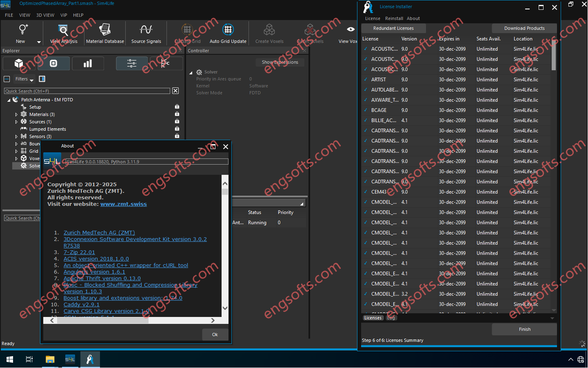Click the About dialog vertical scrollbar down arrow
This screenshot has height=368, width=588.
[225, 308]
